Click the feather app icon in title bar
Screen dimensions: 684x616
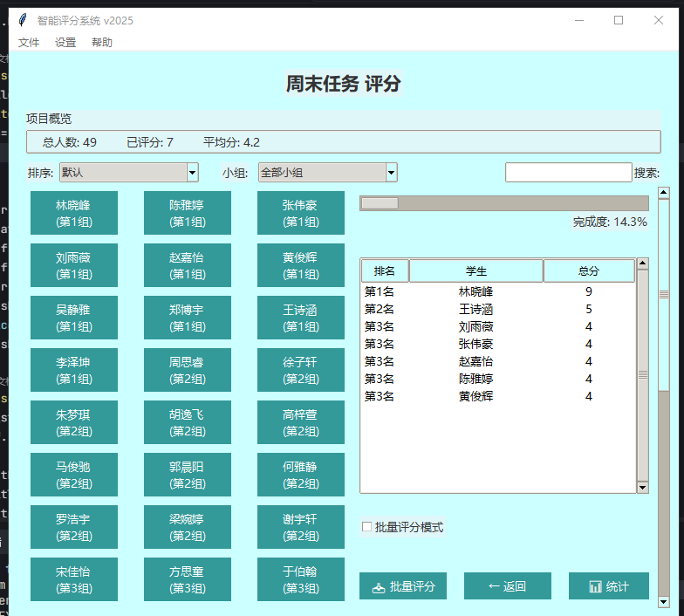pos(23,20)
